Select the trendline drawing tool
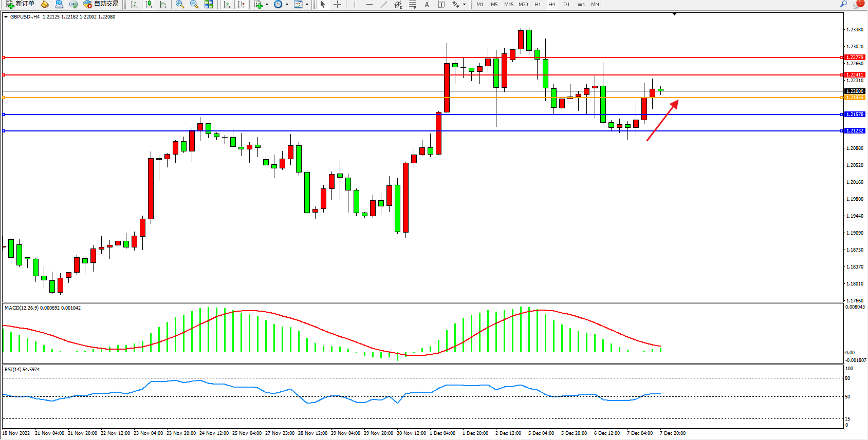The width and height of the screenshot is (868, 440). pos(383,4)
